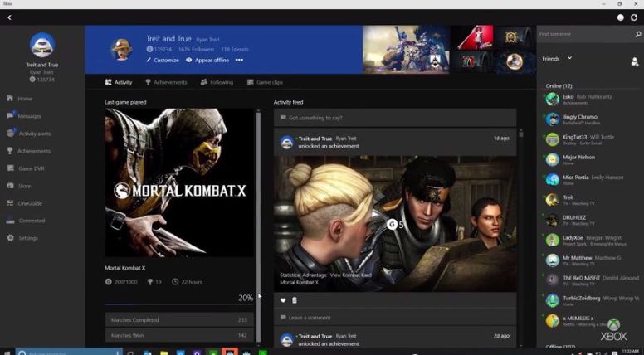Click Customize profile pencil button
644x355 pixels.
pos(163,60)
